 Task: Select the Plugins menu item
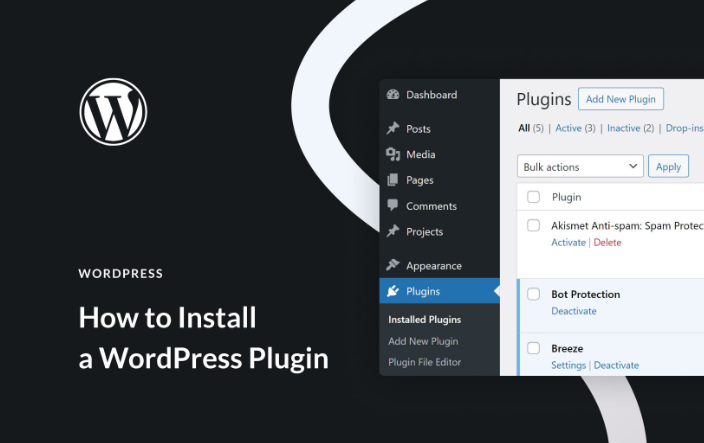coord(440,291)
